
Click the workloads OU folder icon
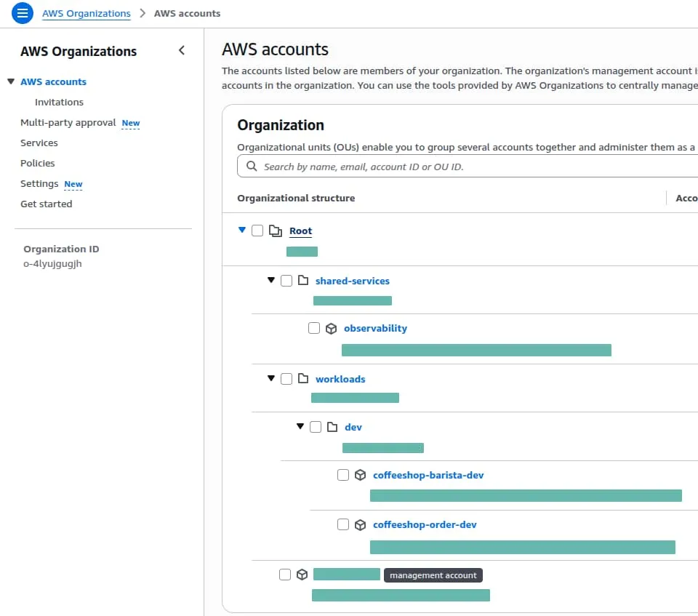click(x=305, y=379)
